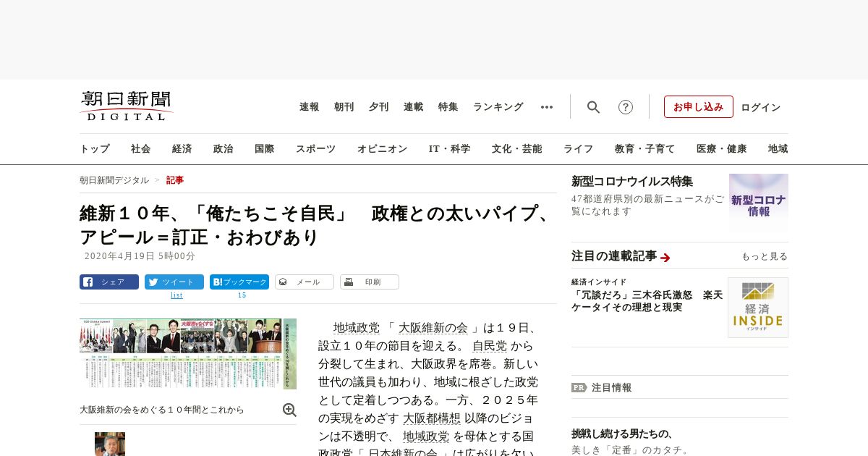Viewport: 868px width, 456px height.
Task: Click the 47都道府県別の最新ニュース description text
Action: 647,205
